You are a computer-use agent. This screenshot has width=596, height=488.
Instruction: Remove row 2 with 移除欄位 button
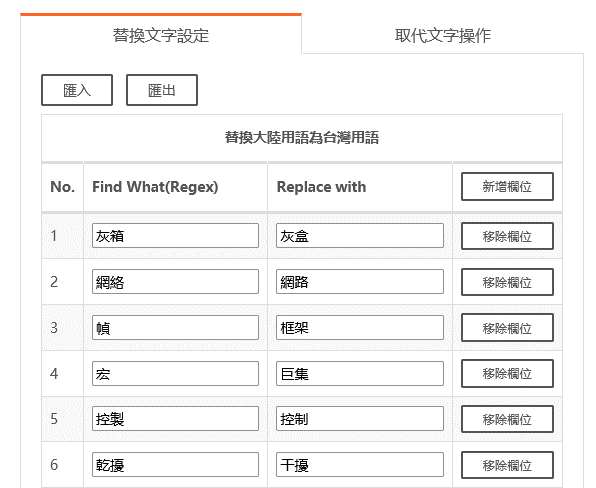point(507,282)
